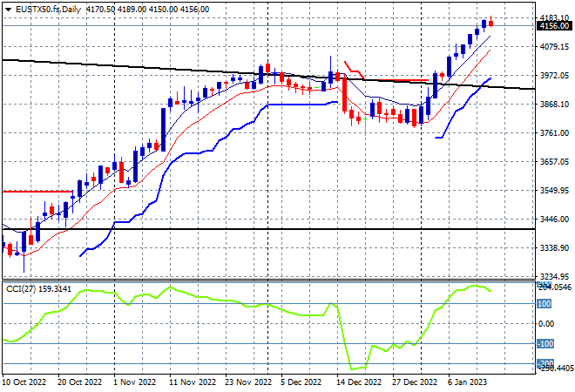Image resolution: width=575 pixels, height=392 pixels.
Task: Click the CCI(27) indicator label
Action: point(21,289)
